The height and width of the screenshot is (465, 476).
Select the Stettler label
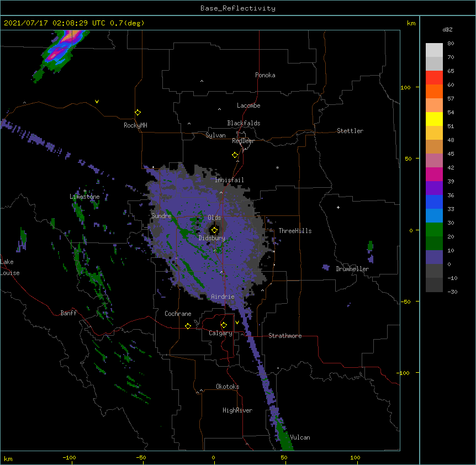click(350, 131)
